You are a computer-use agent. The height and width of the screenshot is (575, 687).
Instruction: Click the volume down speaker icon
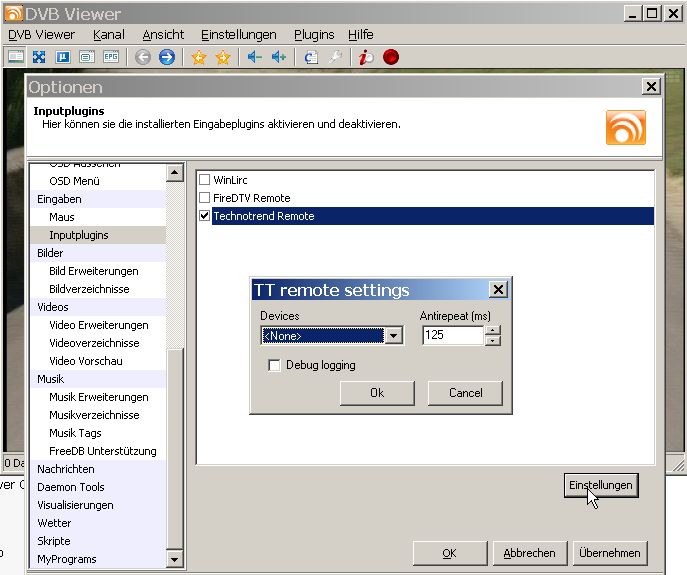255,57
